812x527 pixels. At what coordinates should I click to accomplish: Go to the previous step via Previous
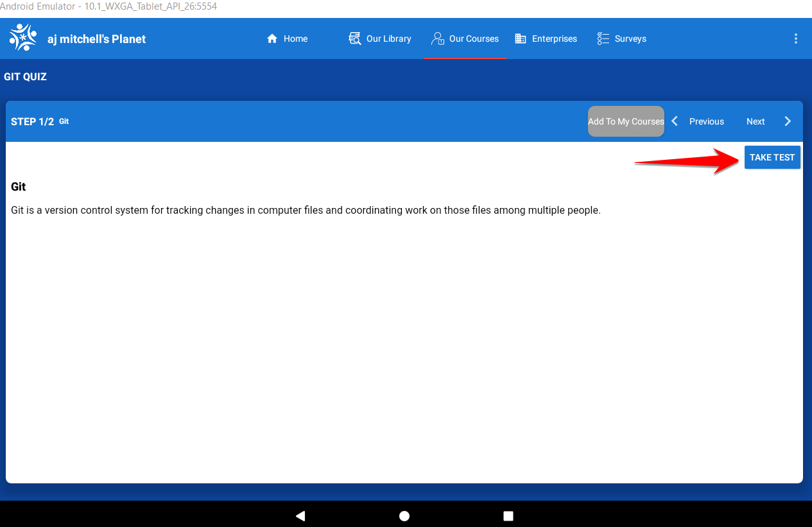(x=706, y=121)
